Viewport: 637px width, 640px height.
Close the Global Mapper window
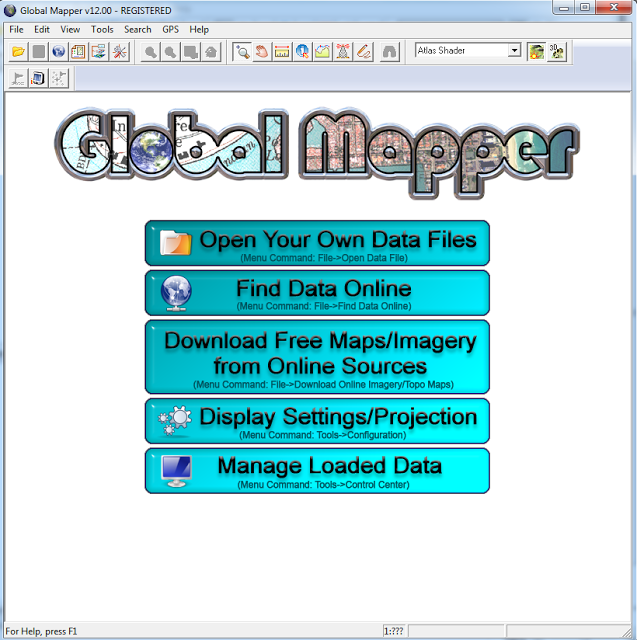pyautogui.click(x=614, y=8)
